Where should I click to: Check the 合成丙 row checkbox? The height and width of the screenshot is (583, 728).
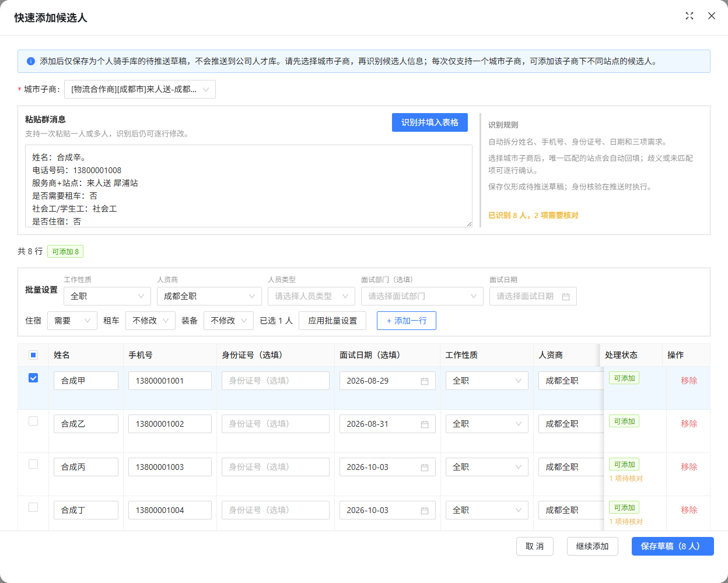[33, 464]
